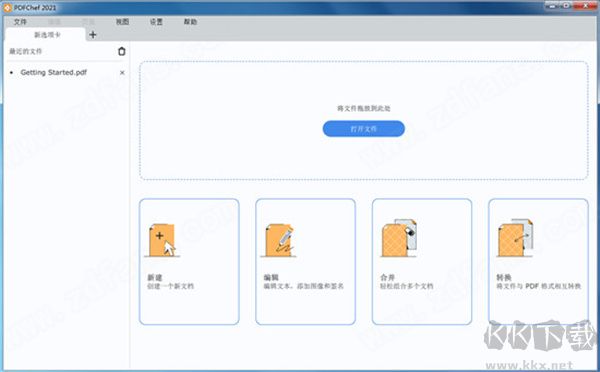Add a new tab with the plus icon
Image resolution: width=600 pixels, height=372 pixels.
pos(93,35)
